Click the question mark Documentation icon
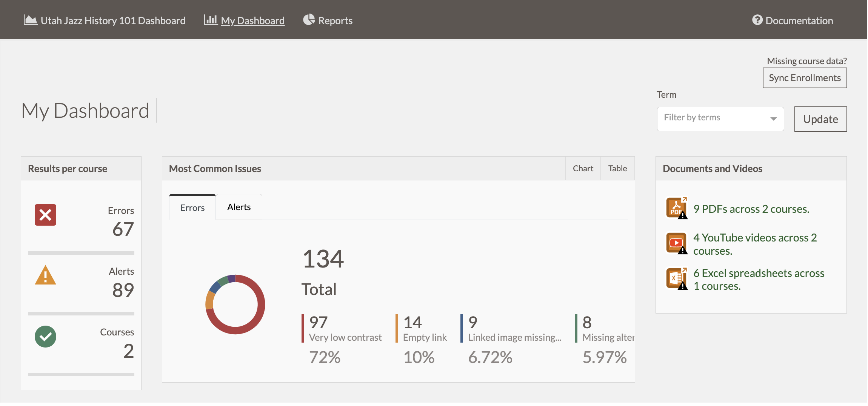This screenshot has height=406, width=868. point(757,20)
